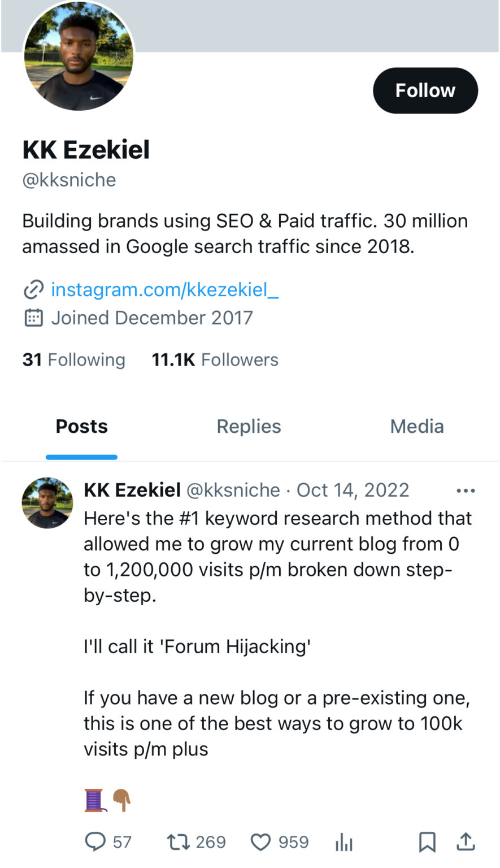The image size is (500, 868).
Task: Open the large profile picture
Action: tap(79, 55)
